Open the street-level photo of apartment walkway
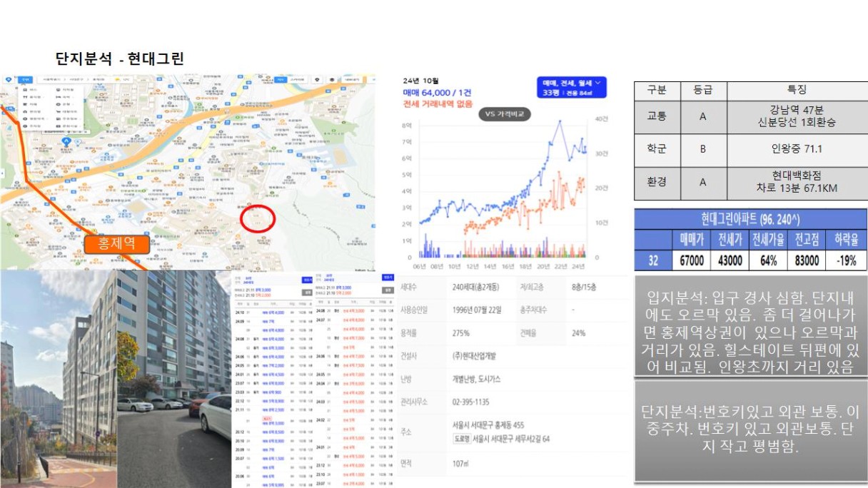 point(58,379)
